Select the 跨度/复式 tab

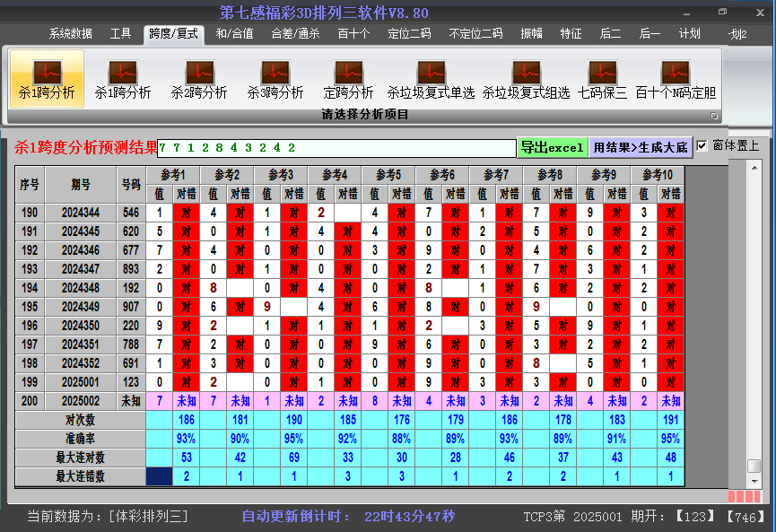tap(173, 34)
